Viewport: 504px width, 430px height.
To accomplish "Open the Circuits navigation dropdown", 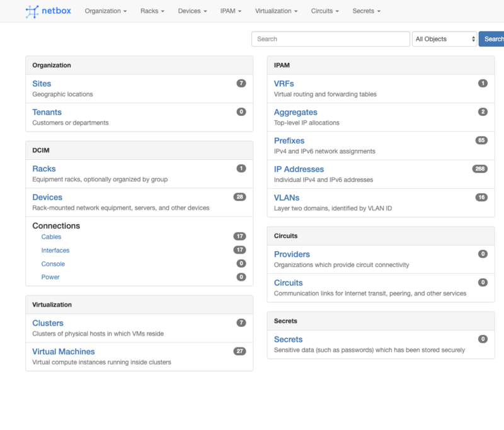I will point(324,11).
